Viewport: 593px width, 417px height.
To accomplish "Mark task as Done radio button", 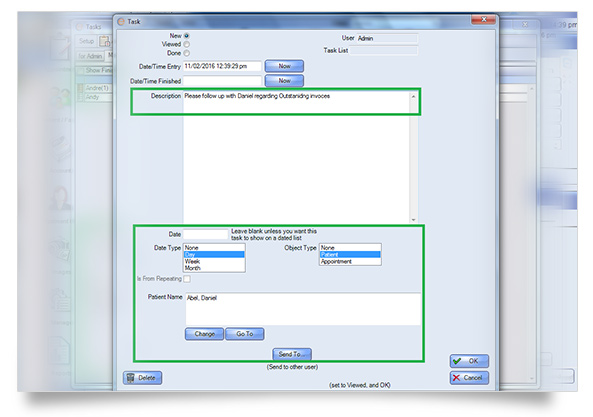I will click(x=186, y=53).
